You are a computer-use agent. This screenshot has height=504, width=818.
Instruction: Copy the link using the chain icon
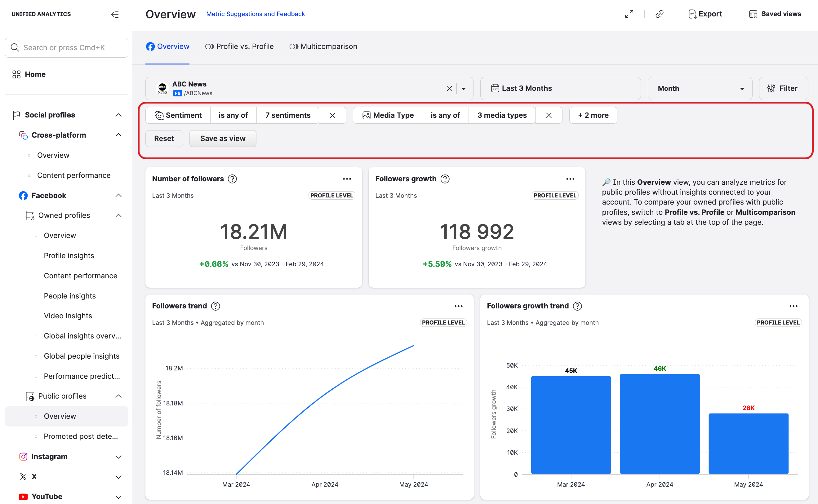[659, 14]
